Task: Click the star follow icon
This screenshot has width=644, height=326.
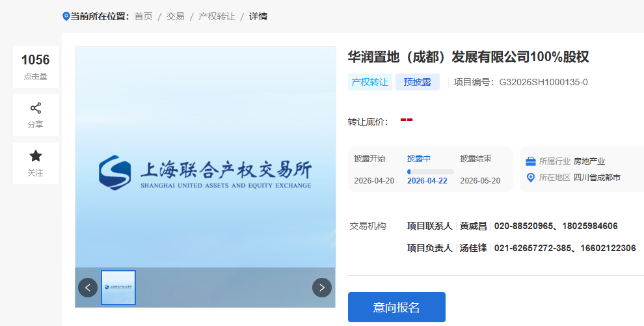Action: pyautogui.click(x=36, y=156)
